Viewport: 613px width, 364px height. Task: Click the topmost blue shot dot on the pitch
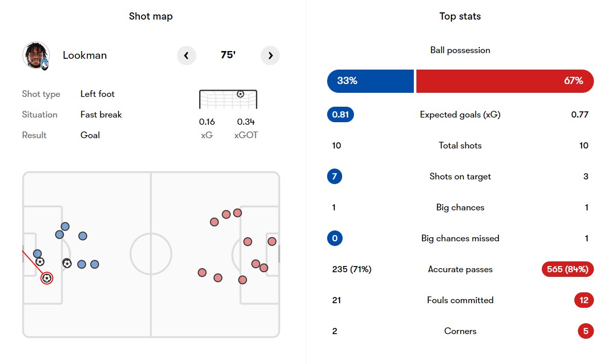pos(66,226)
